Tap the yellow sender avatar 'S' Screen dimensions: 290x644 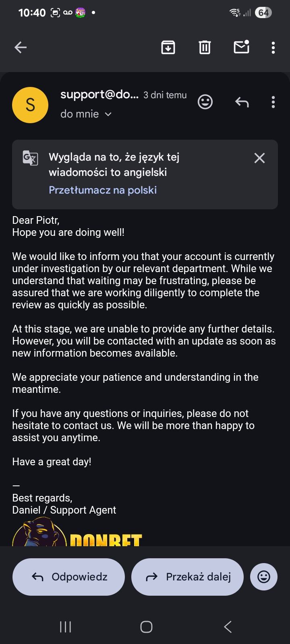point(30,105)
